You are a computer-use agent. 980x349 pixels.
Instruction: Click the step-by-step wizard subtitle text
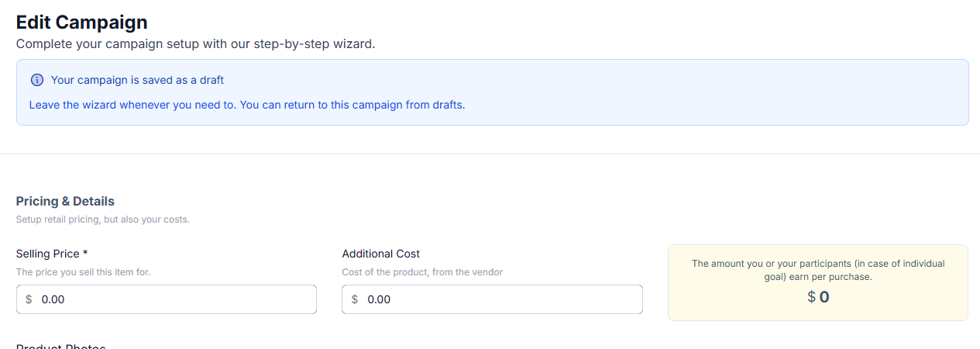coord(195,44)
